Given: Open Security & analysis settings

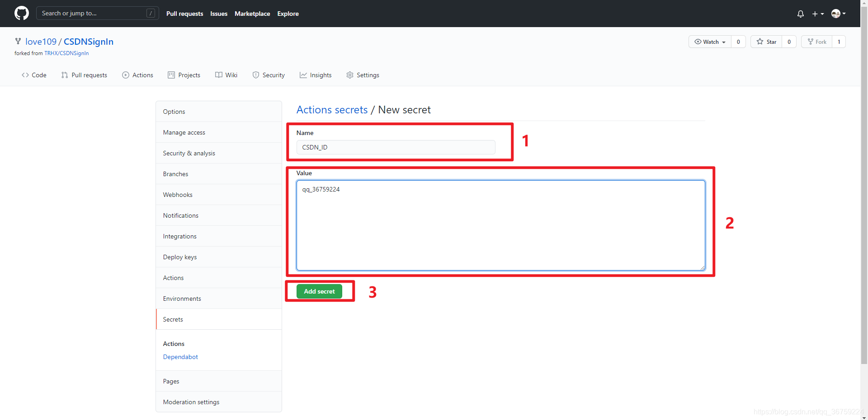Looking at the screenshot, I should [x=219, y=153].
